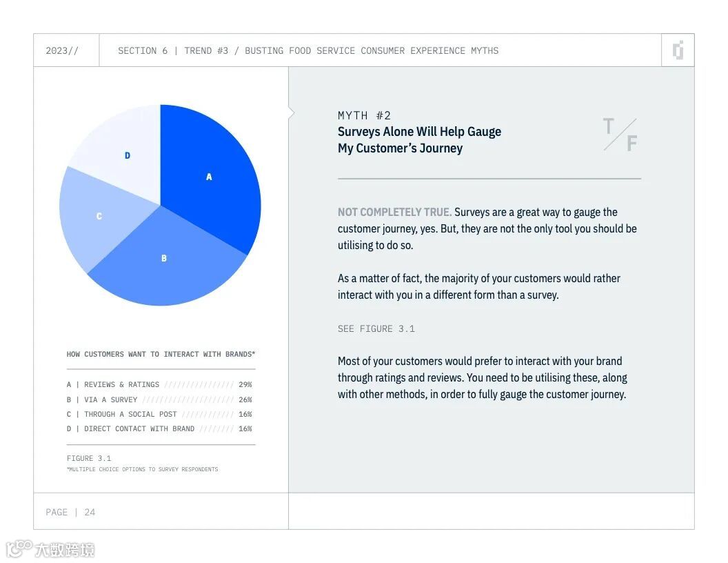Image resolution: width=728 pixels, height=563 pixels.
Task: Click the 'Surveys Alone Will Help Gauge' title
Action: point(419,132)
